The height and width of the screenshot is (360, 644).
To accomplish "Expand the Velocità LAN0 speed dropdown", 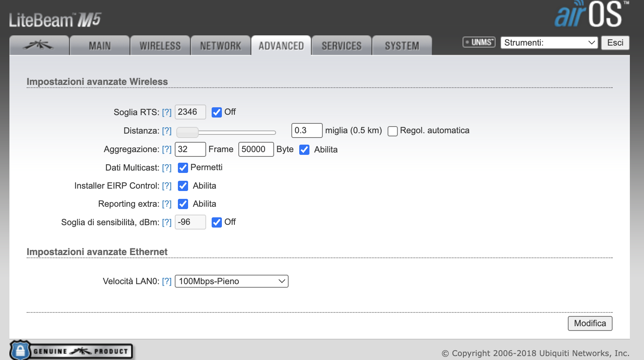I will pos(231,281).
